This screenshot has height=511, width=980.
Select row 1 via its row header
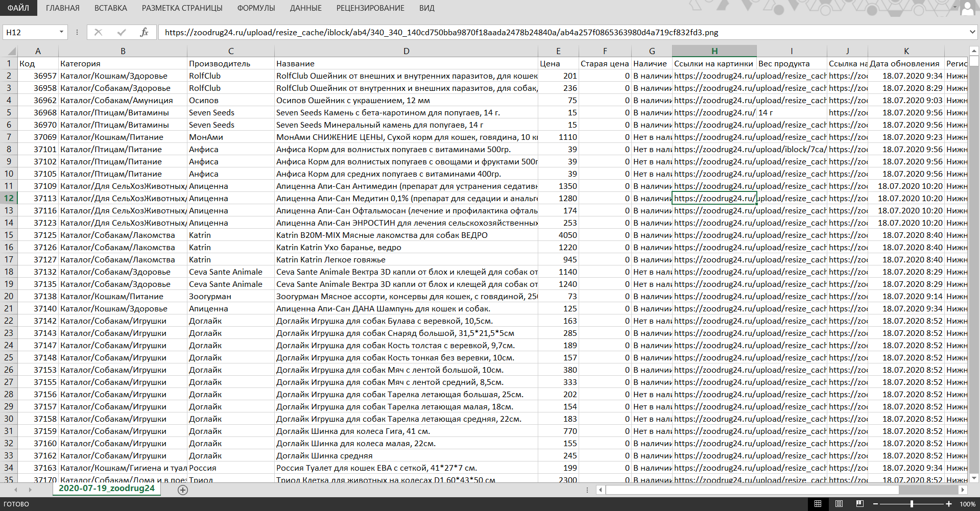coord(9,63)
